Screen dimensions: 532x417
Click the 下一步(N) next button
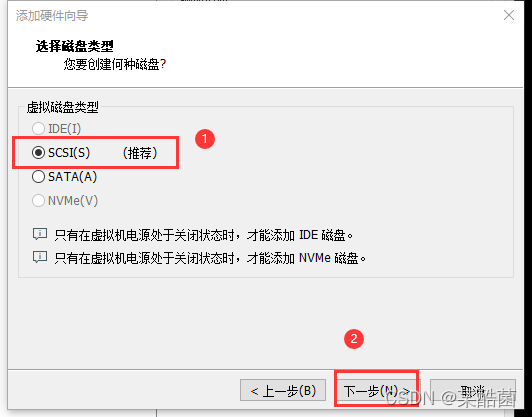(376, 391)
